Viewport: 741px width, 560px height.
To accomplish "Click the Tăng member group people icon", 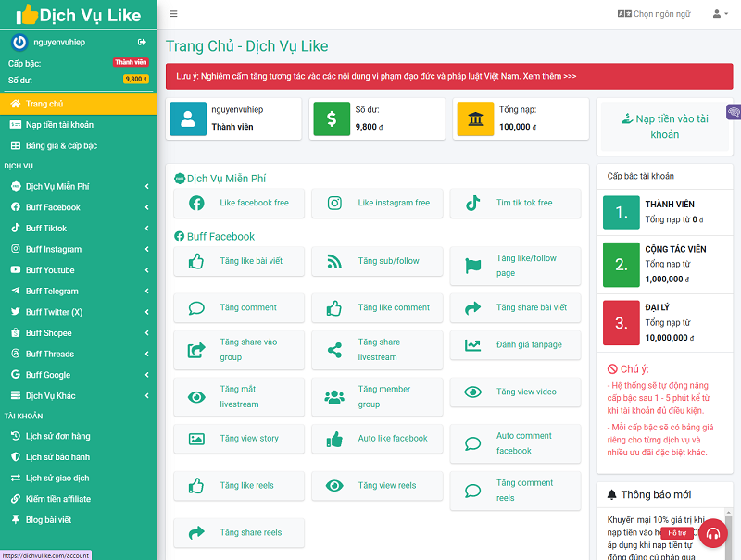I will 334,397.
